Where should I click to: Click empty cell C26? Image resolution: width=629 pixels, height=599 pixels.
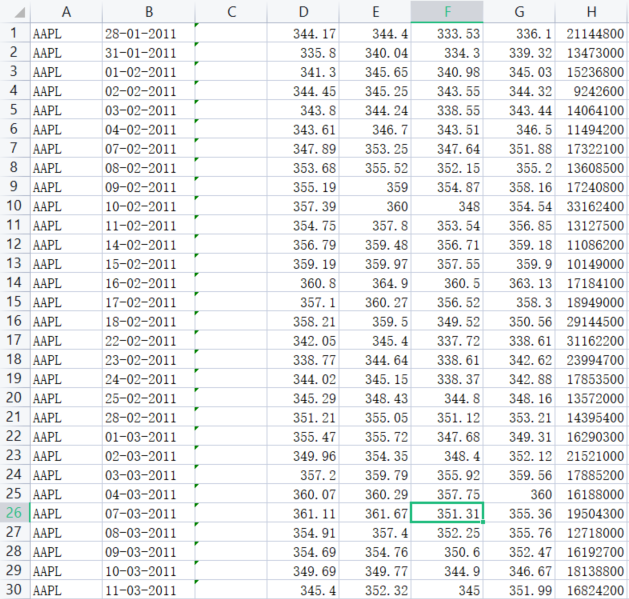click(x=231, y=513)
